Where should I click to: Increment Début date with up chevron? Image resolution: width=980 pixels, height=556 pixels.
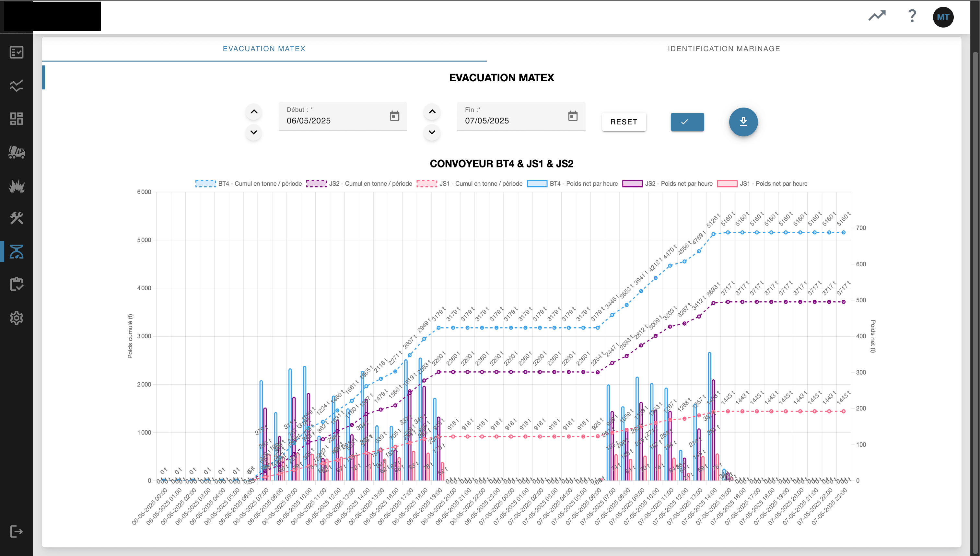[x=254, y=112]
